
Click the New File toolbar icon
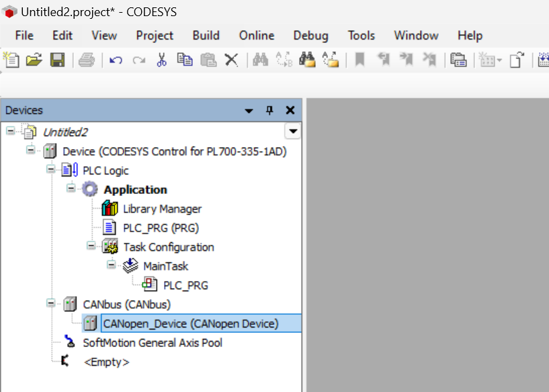tap(11, 60)
